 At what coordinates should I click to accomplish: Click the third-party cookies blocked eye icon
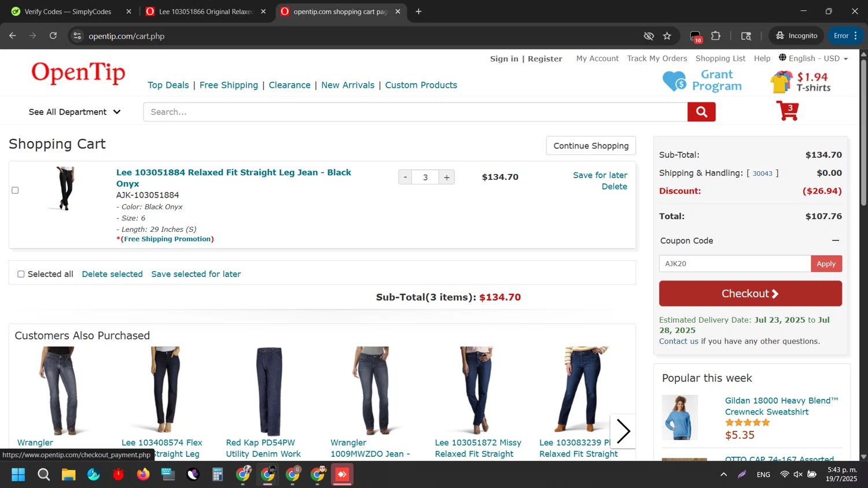(649, 36)
